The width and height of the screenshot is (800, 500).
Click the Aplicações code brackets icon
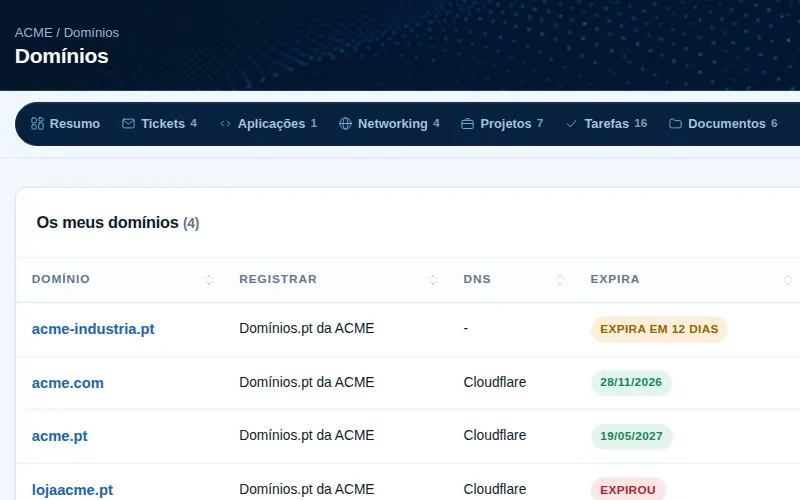225,123
